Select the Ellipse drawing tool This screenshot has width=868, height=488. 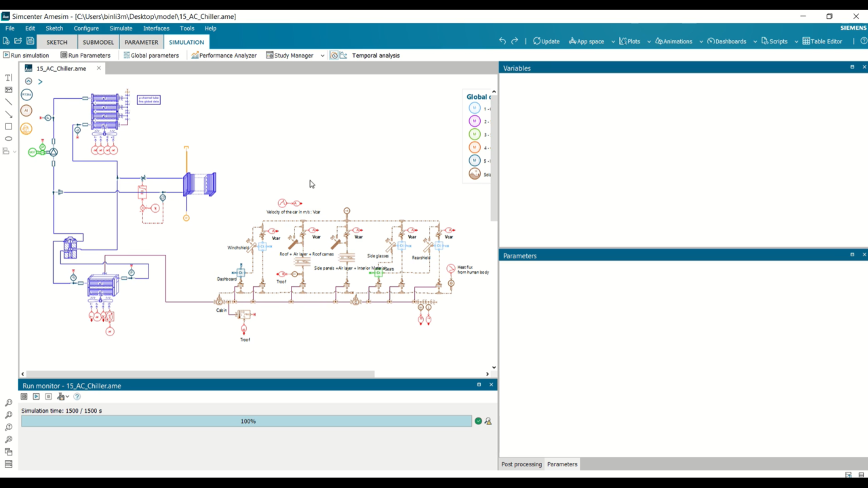pyautogui.click(x=9, y=139)
